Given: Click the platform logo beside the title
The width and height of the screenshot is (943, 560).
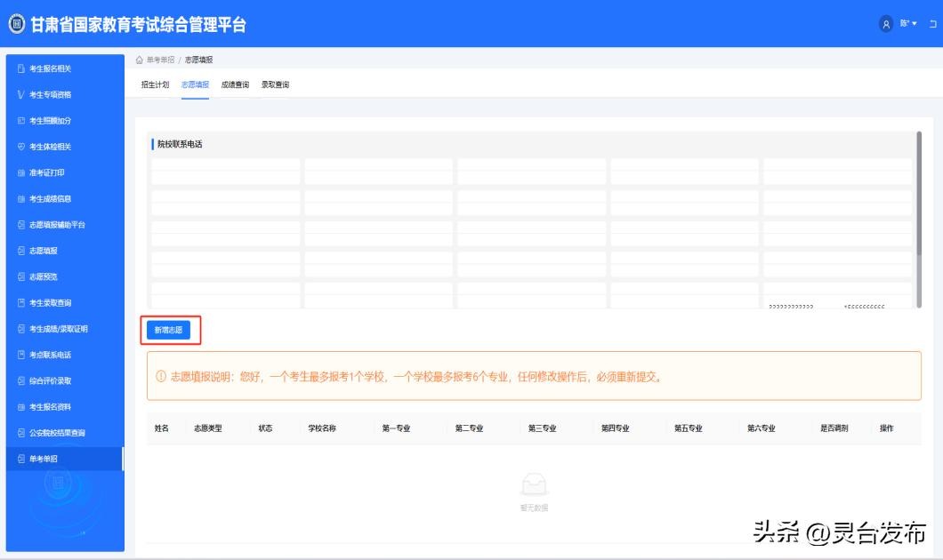Looking at the screenshot, I should (17, 24).
